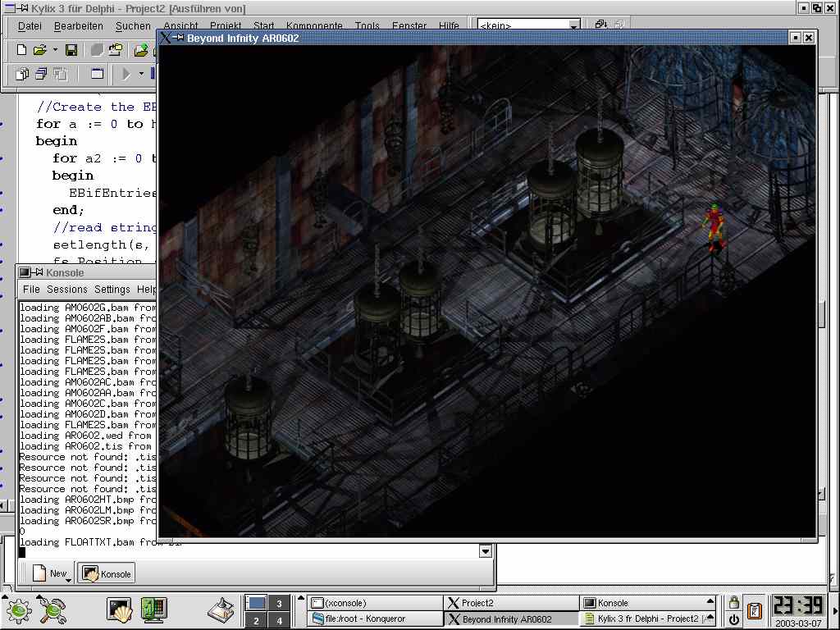Image resolution: width=840 pixels, height=630 pixels.
Task: Switch to virtual desktop 2
Action: point(256,620)
